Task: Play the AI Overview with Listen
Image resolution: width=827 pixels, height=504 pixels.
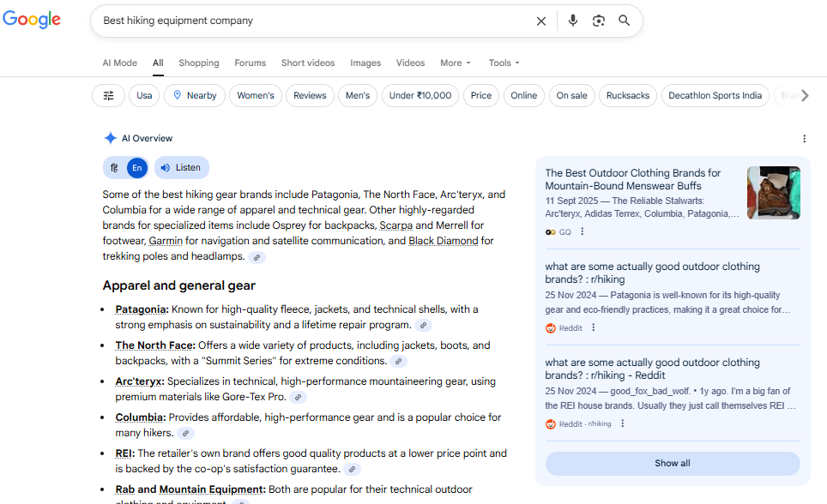Action: tap(181, 168)
